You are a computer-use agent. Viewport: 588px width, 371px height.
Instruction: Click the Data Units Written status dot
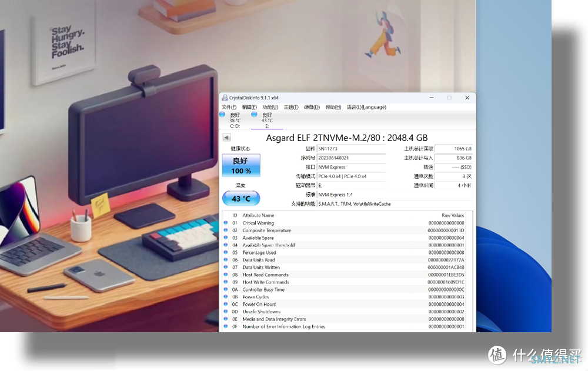[226, 267]
